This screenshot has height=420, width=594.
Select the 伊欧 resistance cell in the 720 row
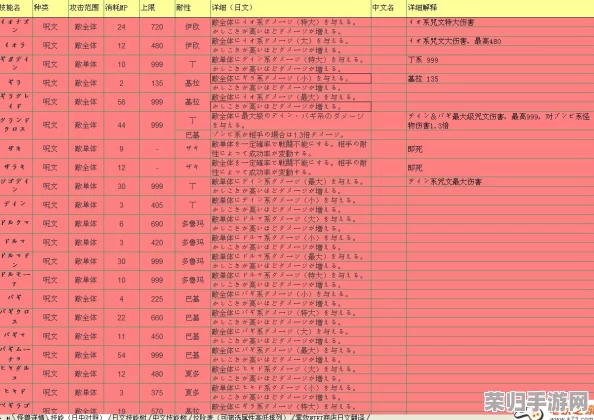192,27
